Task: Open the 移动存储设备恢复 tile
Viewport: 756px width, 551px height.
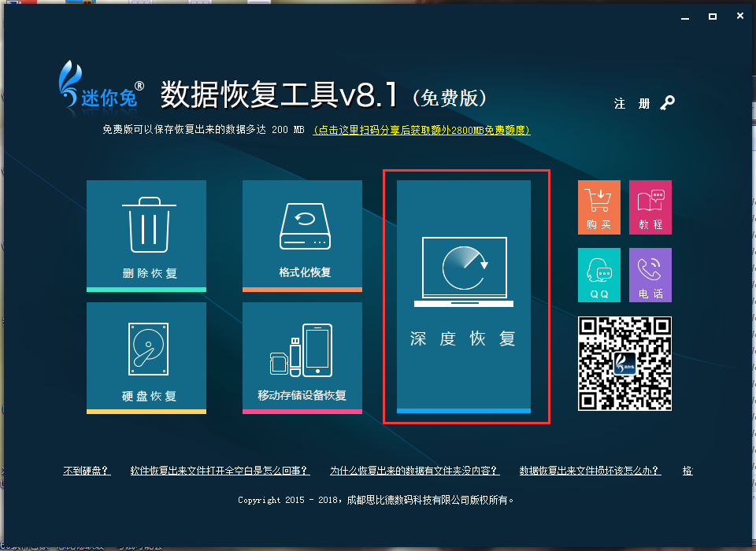Action: coord(302,357)
